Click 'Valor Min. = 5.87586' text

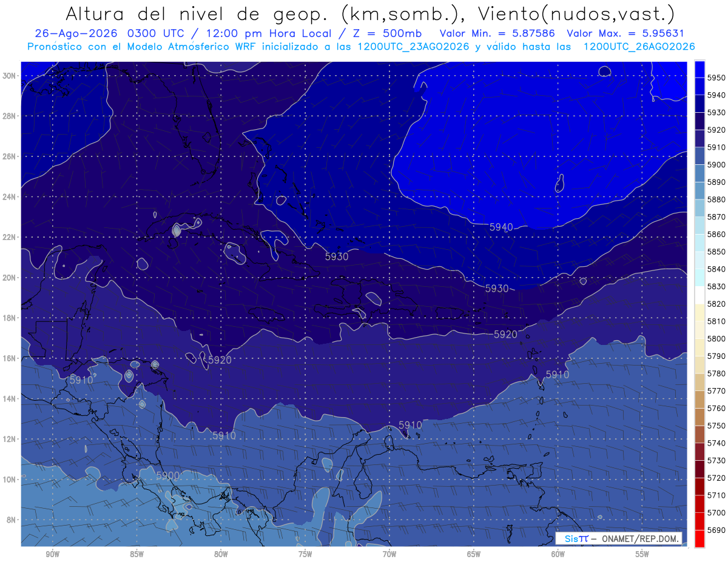[496, 34]
